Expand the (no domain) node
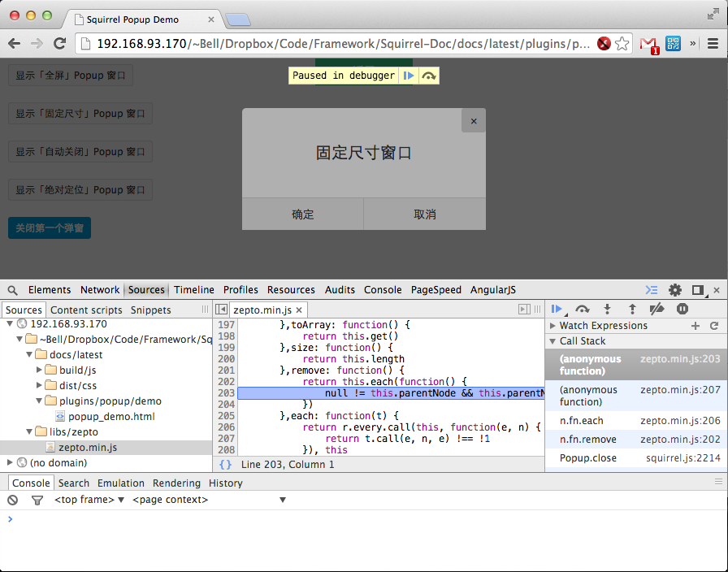 click(10, 462)
